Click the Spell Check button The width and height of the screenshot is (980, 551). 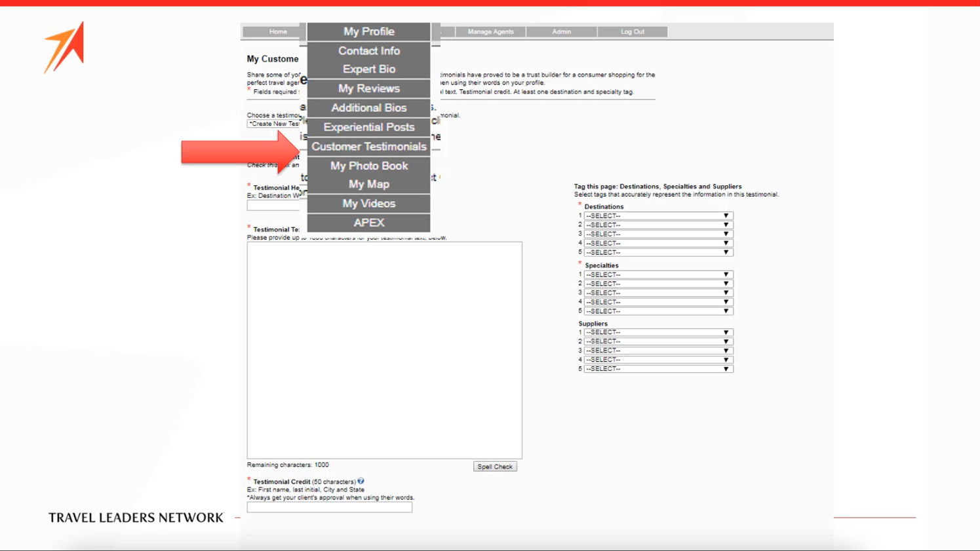(495, 466)
